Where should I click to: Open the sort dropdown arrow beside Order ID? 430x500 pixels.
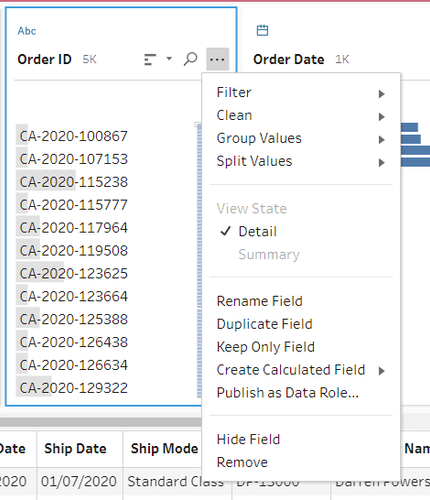pos(169,59)
